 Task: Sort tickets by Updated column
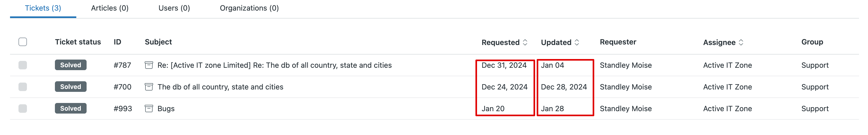[560, 42]
